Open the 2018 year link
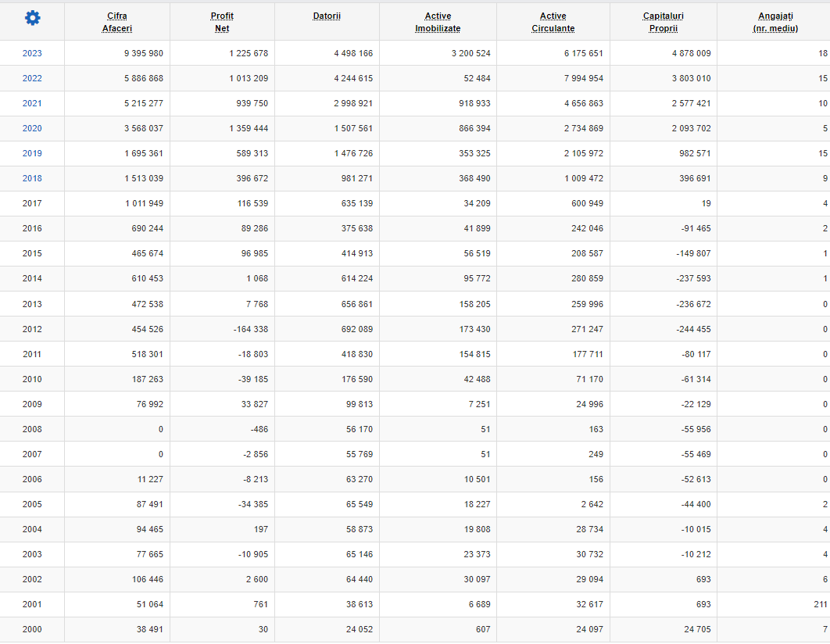 click(x=32, y=178)
